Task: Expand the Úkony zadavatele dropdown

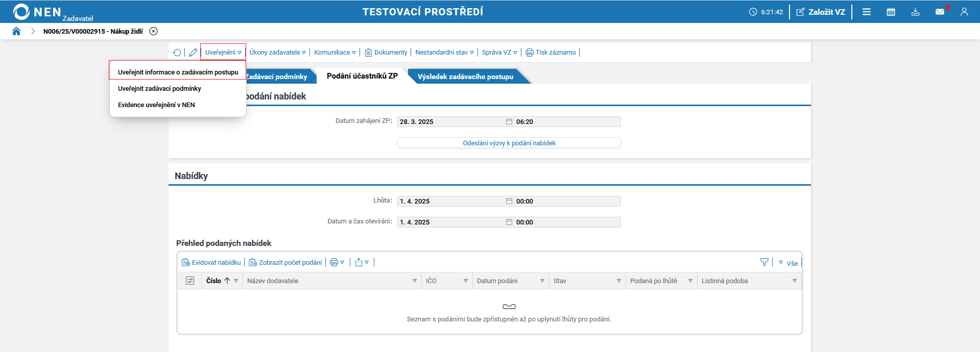Action: 277,53
